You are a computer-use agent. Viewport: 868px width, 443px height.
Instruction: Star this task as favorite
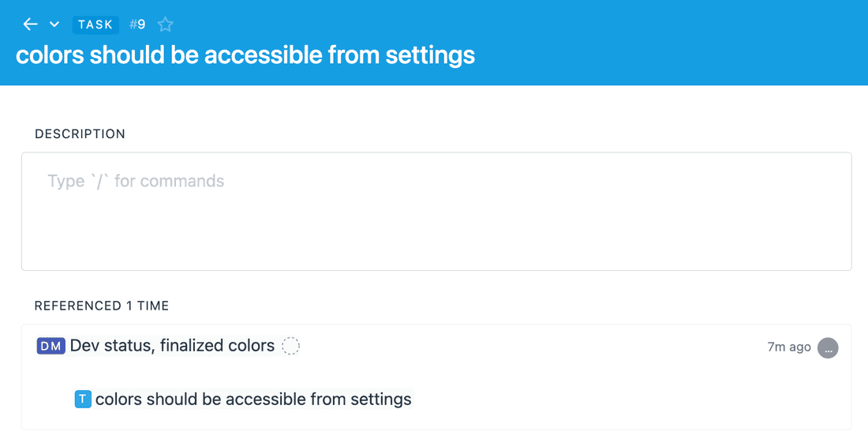(x=165, y=24)
